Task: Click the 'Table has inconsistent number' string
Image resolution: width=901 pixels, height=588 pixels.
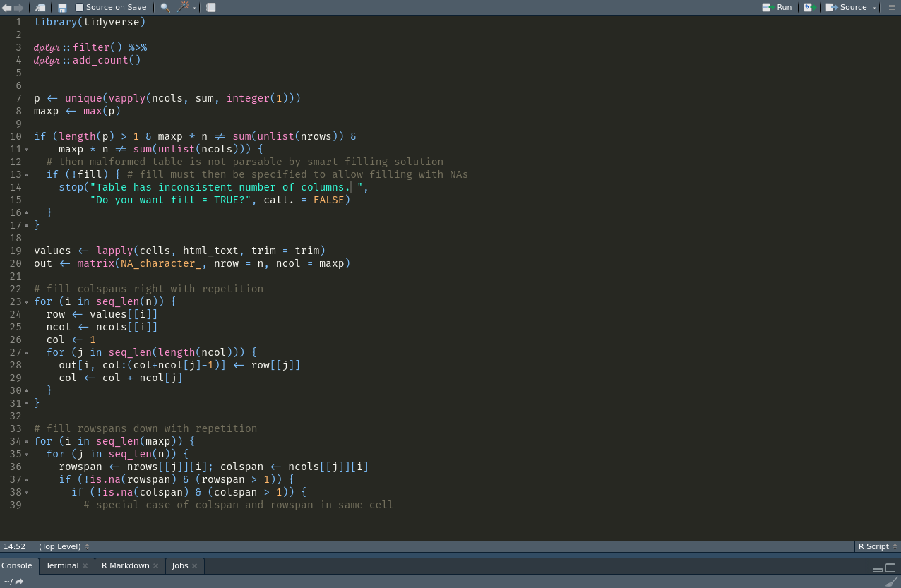Action: tap(226, 187)
